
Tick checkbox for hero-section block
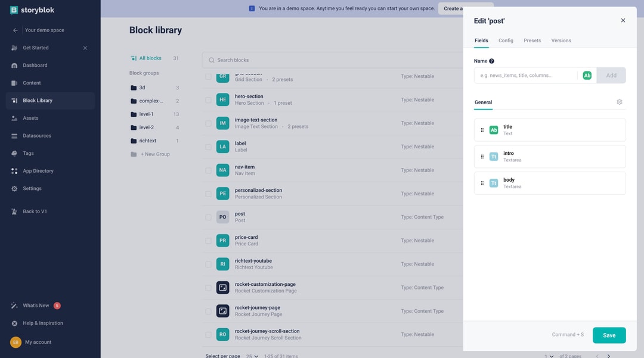pyautogui.click(x=208, y=100)
